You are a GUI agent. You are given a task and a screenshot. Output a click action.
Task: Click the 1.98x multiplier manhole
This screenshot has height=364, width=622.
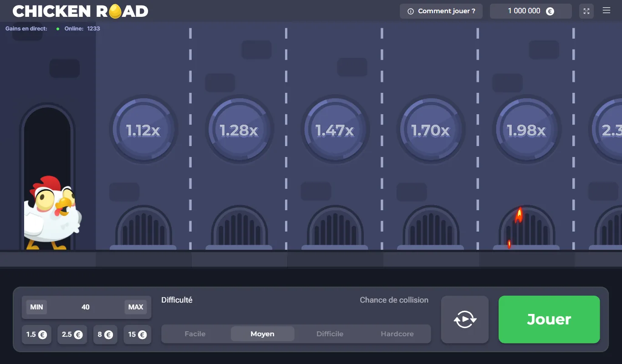click(526, 130)
